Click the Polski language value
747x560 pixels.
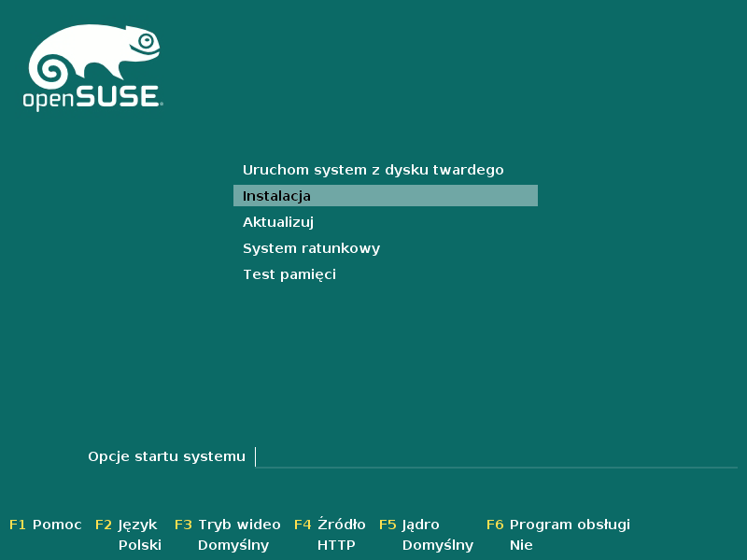coord(140,545)
